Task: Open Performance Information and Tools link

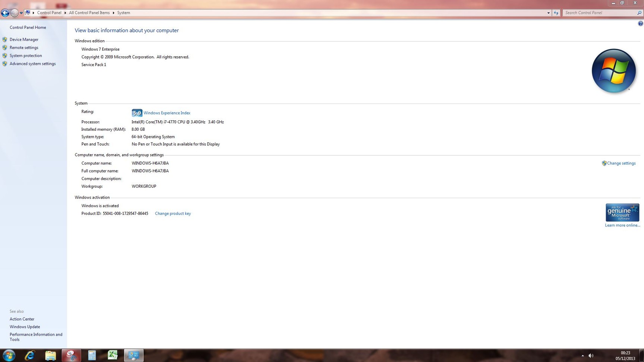Action: [x=36, y=337]
